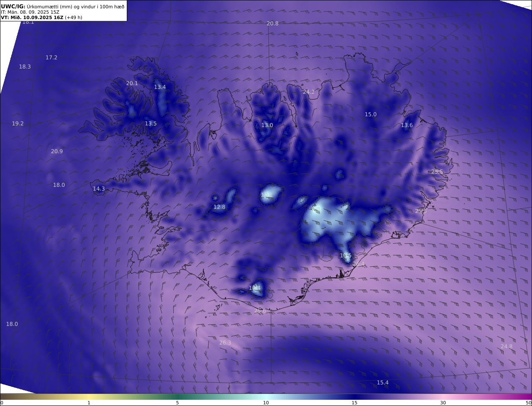532x406 pixels.
Task: Click the 20.8 wind value label
Action: tap(273, 24)
